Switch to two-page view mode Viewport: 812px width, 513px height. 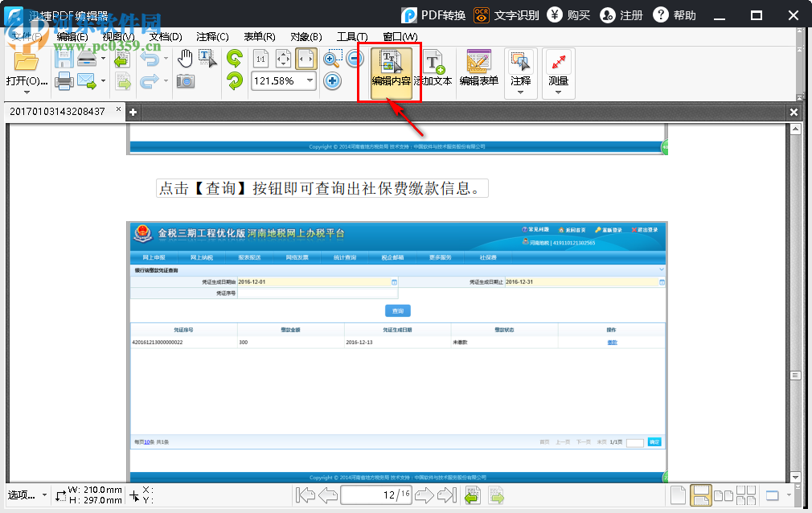tap(722, 495)
